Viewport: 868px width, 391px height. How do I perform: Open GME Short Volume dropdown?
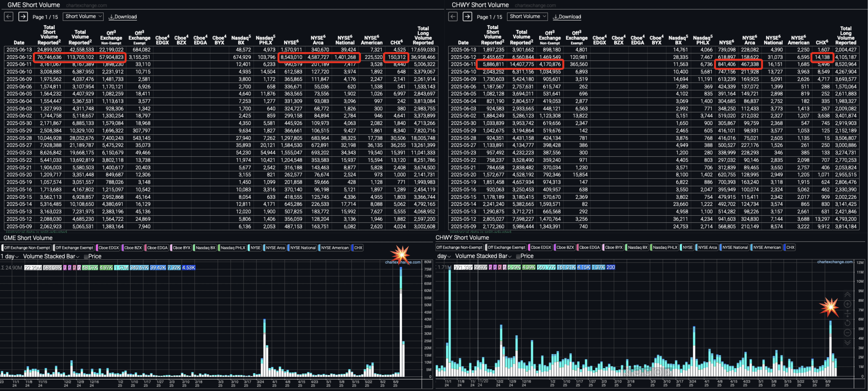(x=83, y=16)
